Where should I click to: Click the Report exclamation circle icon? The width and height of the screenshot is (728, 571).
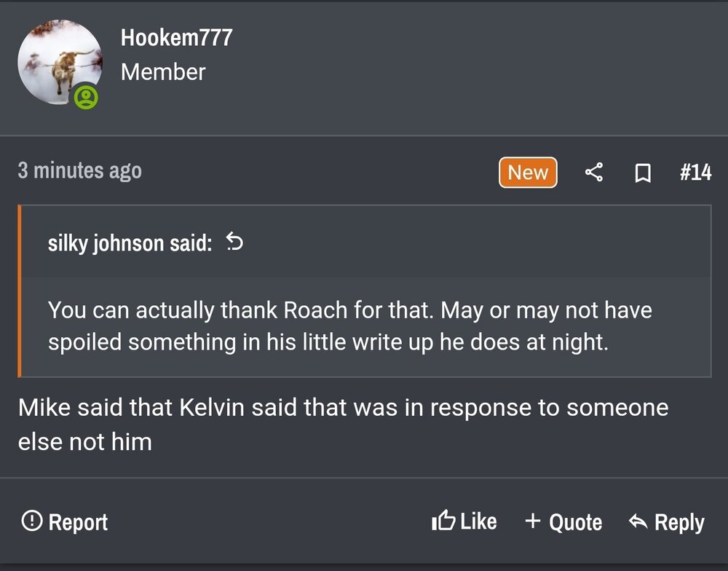pos(31,521)
